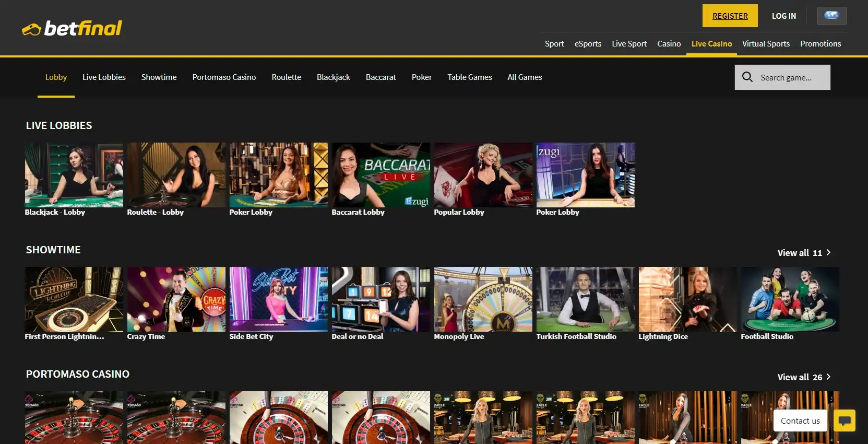Open the language flag selector
Image resolution: width=868 pixels, height=444 pixels.
831,16
